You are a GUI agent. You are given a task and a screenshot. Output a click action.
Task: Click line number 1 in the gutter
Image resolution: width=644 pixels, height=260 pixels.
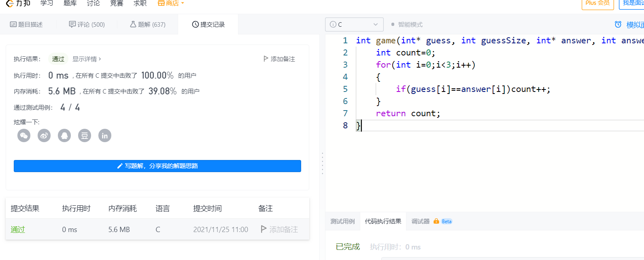(345, 40)
